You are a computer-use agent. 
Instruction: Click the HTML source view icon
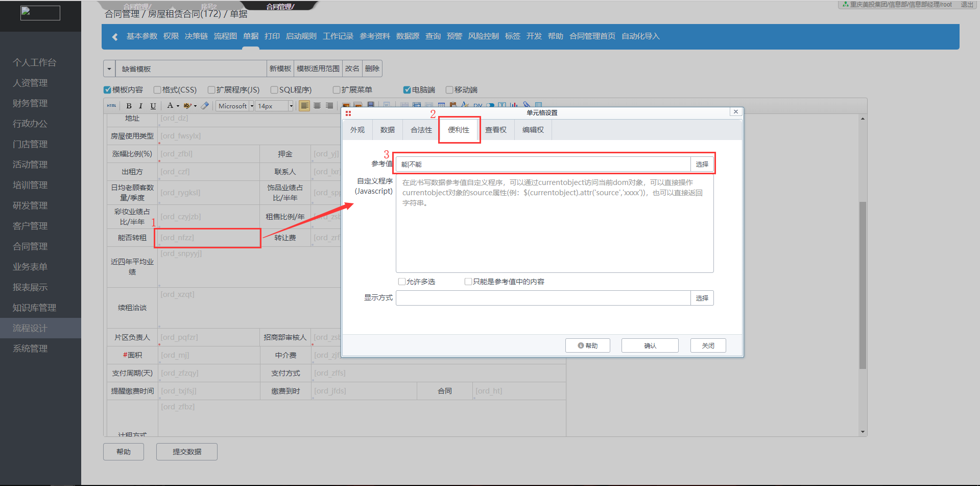(111, 106)
